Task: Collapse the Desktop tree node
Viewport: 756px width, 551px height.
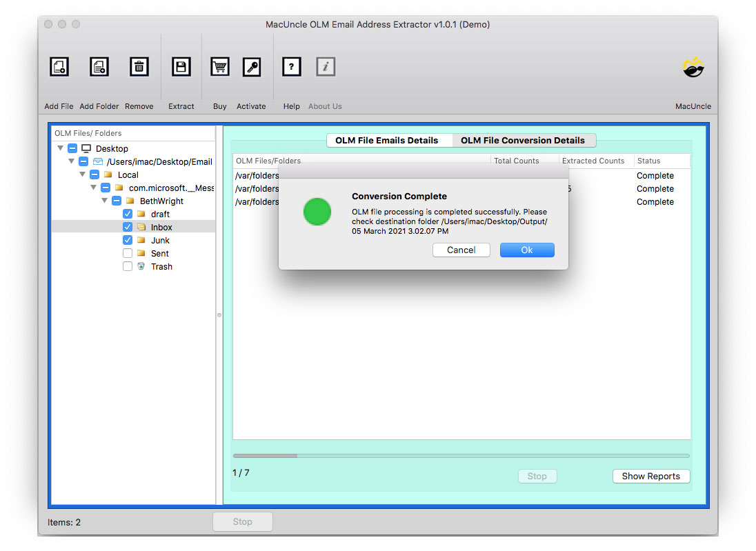Action: (60, 148)
